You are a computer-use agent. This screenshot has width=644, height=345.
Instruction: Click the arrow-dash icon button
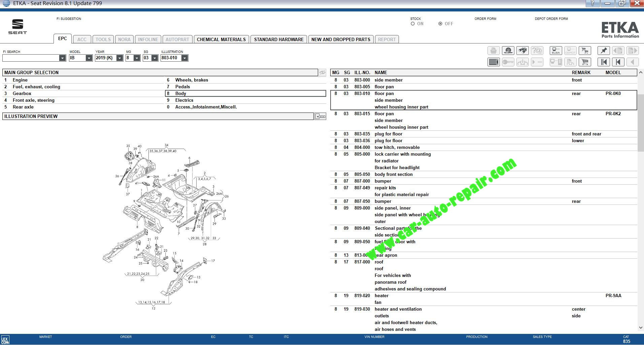(x=537, y=62)
